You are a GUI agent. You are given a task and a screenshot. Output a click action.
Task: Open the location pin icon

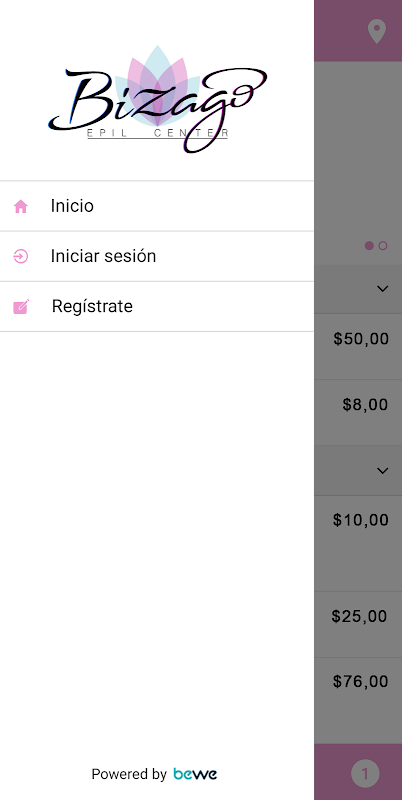tap(376, 31)
